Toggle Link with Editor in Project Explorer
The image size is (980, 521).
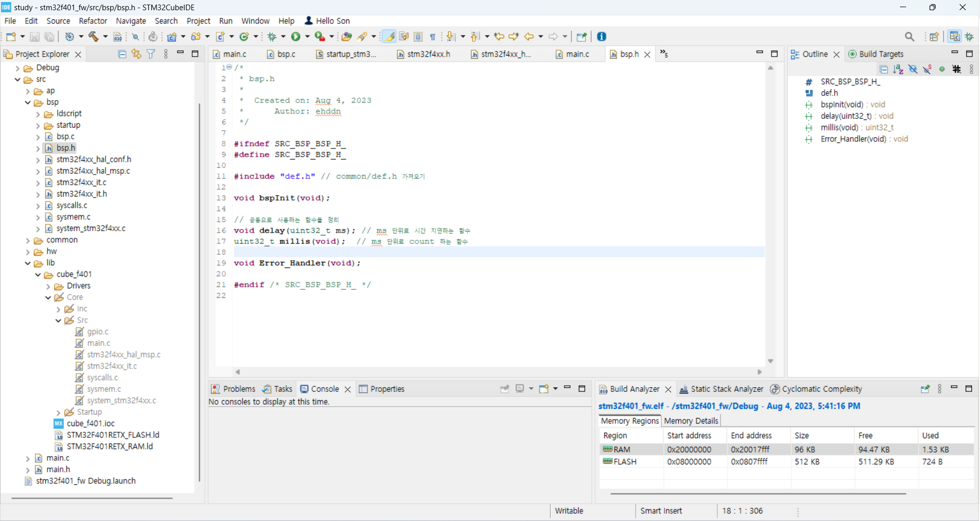[x=136, y=54]
